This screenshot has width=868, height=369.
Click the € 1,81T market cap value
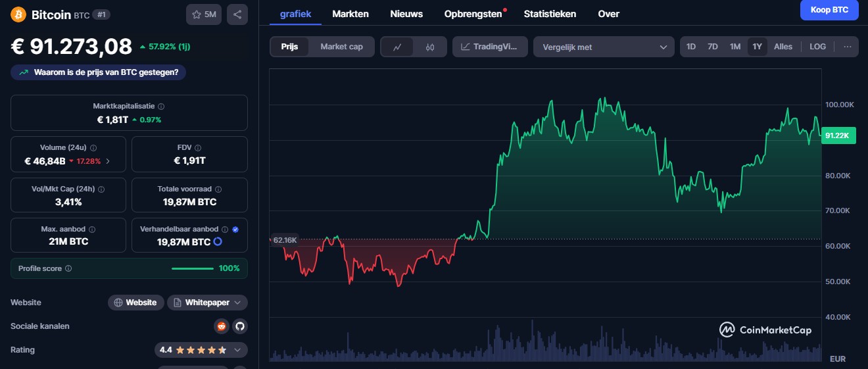click(112, 119)
